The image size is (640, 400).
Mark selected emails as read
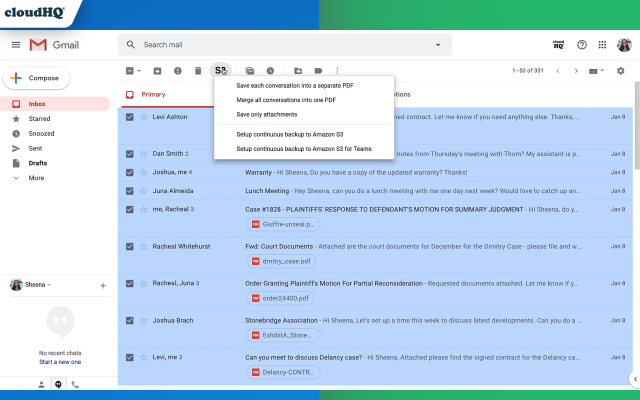click(x=250, y=71)
